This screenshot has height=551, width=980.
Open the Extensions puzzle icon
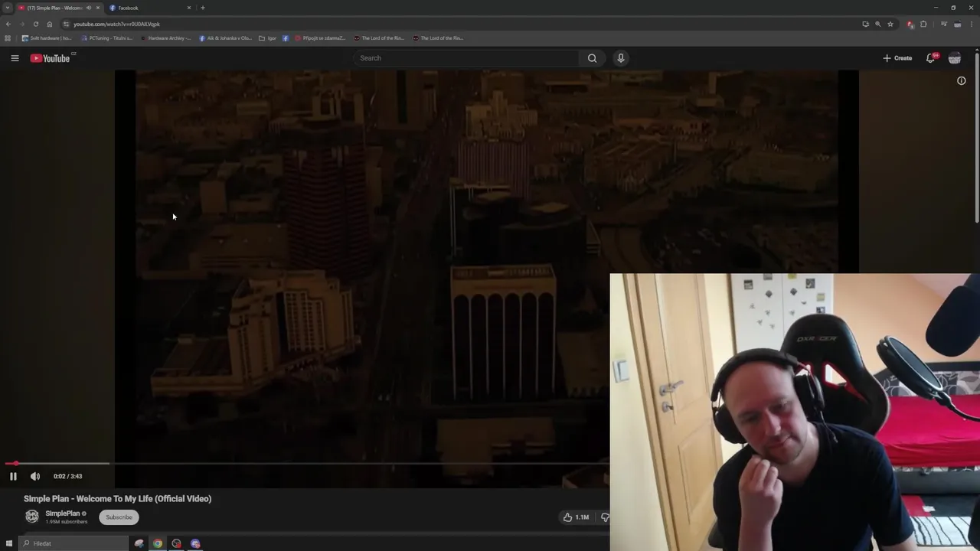pyautogui.click(x=923, y=24)
